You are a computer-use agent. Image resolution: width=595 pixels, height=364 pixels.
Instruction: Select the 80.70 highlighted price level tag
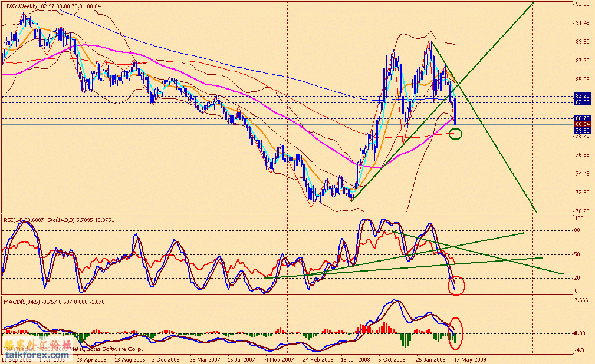[x=583, y=118]
